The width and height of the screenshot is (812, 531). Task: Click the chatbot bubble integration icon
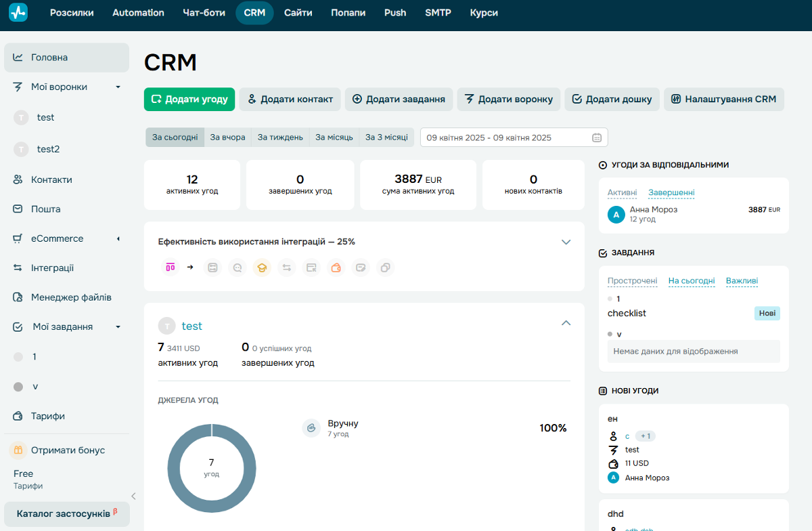[x=238, y=268]
